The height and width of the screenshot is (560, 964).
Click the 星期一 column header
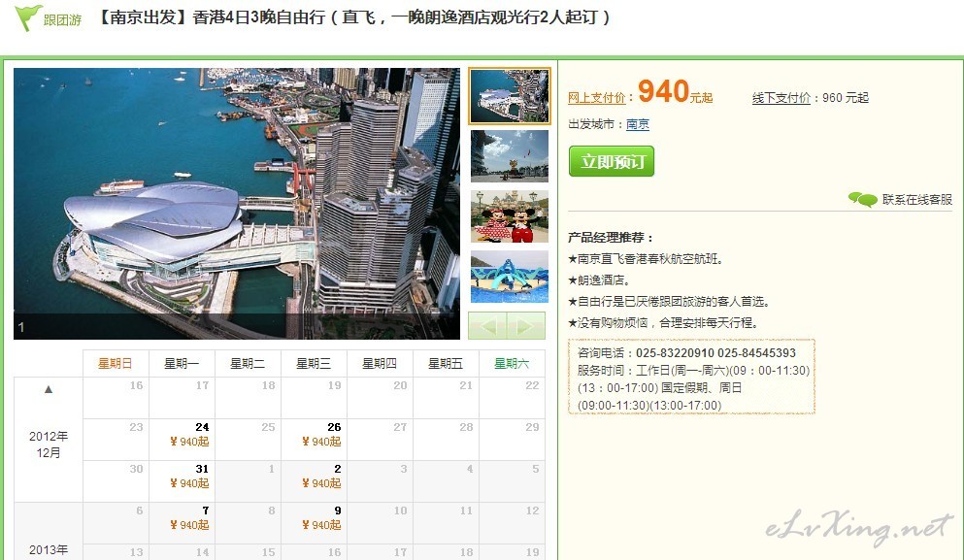(x=182, y=363)
